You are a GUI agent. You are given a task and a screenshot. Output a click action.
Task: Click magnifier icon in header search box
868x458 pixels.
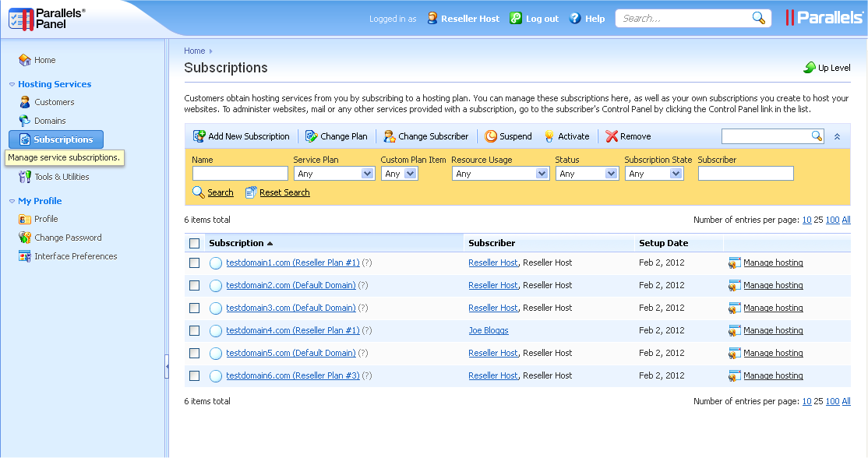tap(758, 18)
